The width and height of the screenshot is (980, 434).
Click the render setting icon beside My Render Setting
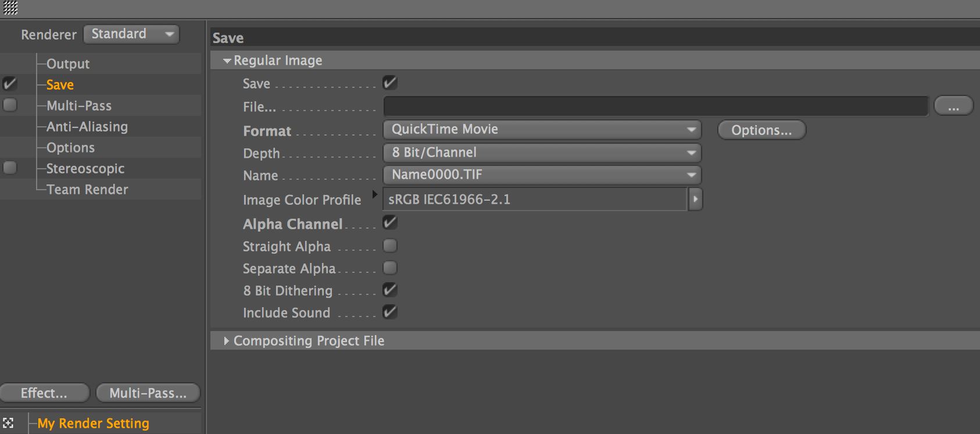8,423
